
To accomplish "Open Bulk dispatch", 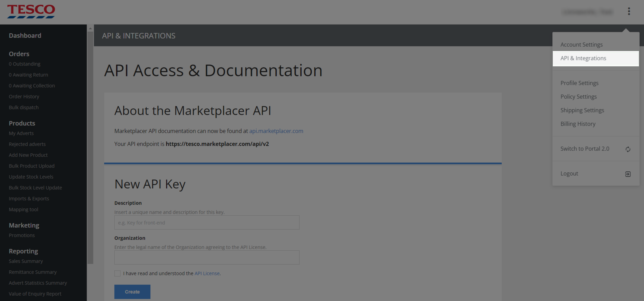I will [x=23, y=107].
